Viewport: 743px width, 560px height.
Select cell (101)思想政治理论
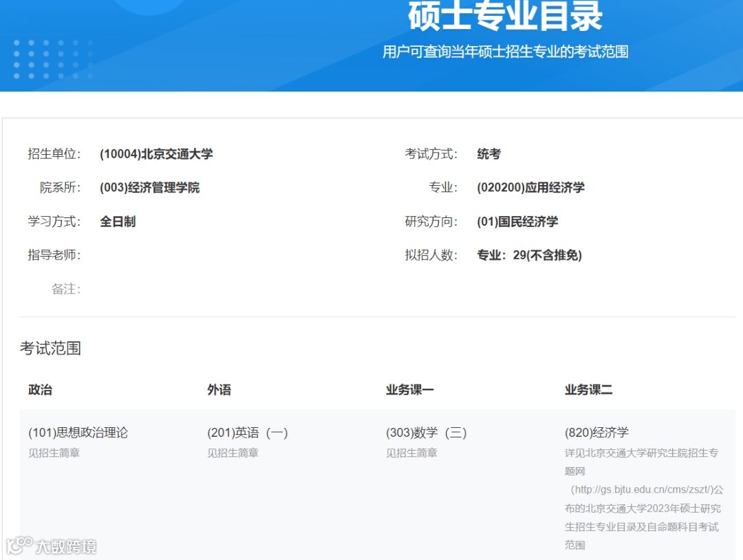[x=78, y=433]
